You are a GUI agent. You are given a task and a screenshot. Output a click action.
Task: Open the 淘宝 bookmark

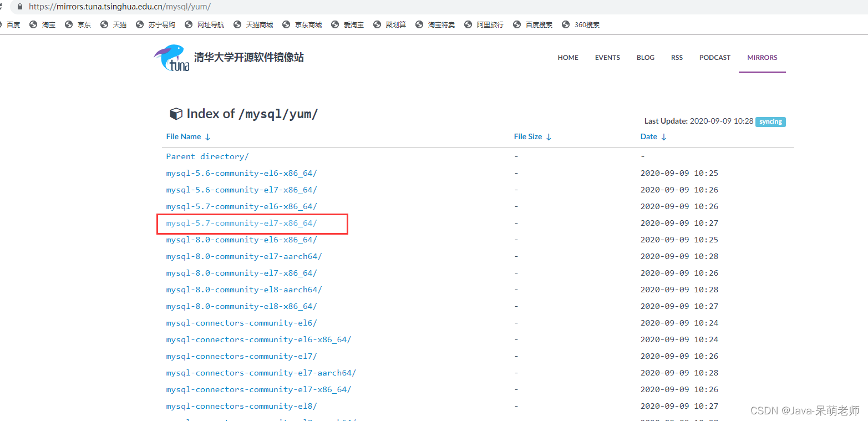pyautogui.click(x=43, y=24)
